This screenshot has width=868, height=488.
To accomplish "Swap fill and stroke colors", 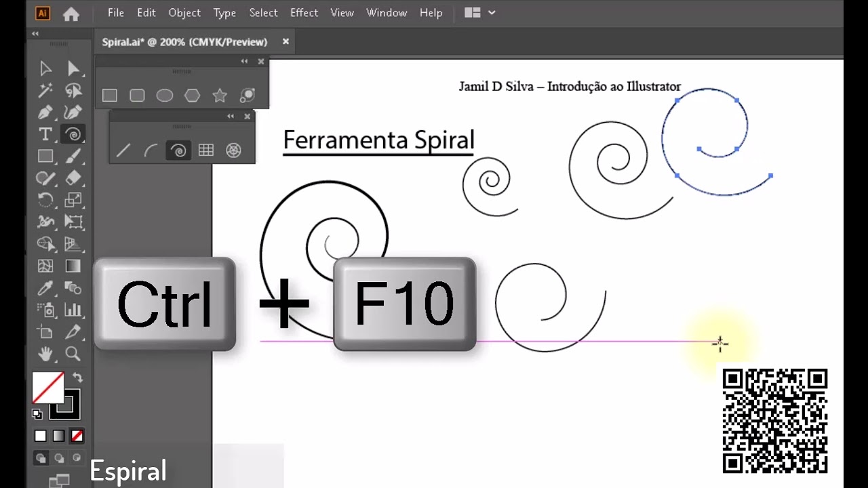I will click(x=77, y=378).
